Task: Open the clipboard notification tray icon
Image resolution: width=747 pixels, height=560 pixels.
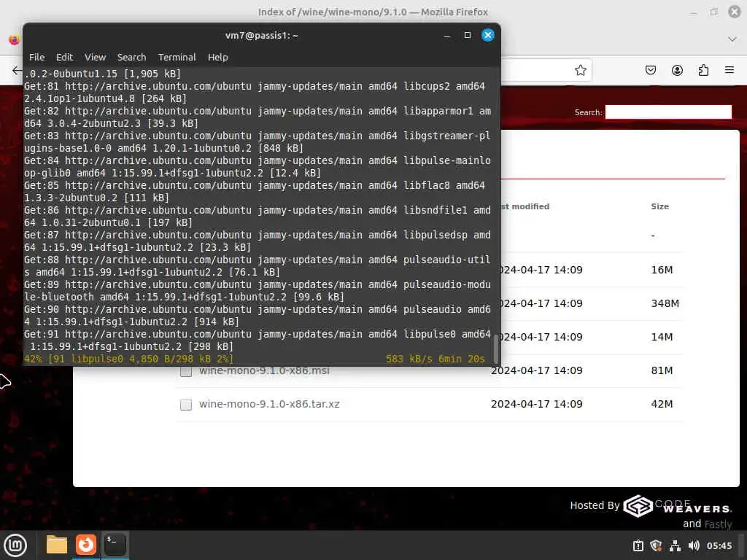Action: pos(638,545)
